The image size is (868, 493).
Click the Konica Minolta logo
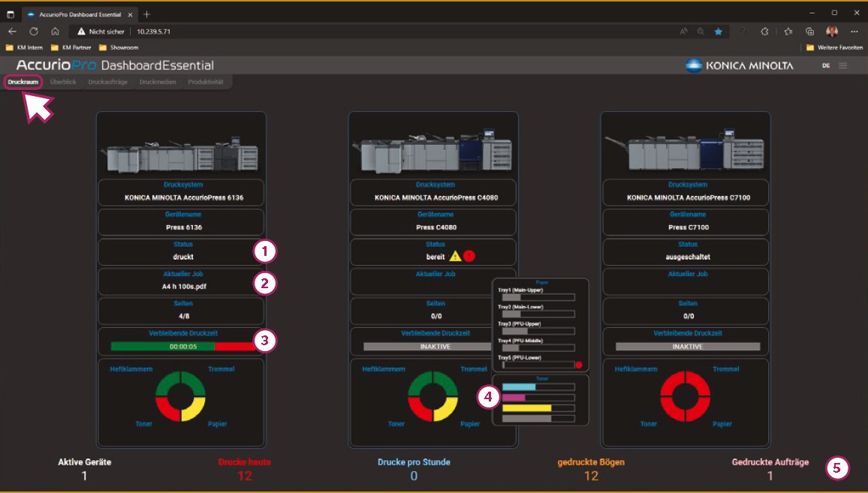coord(739,65)
